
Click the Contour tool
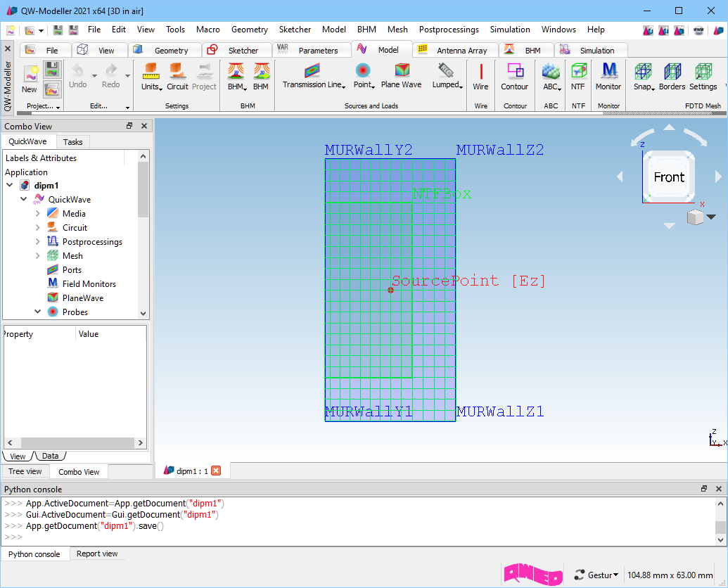click(514, 77)
